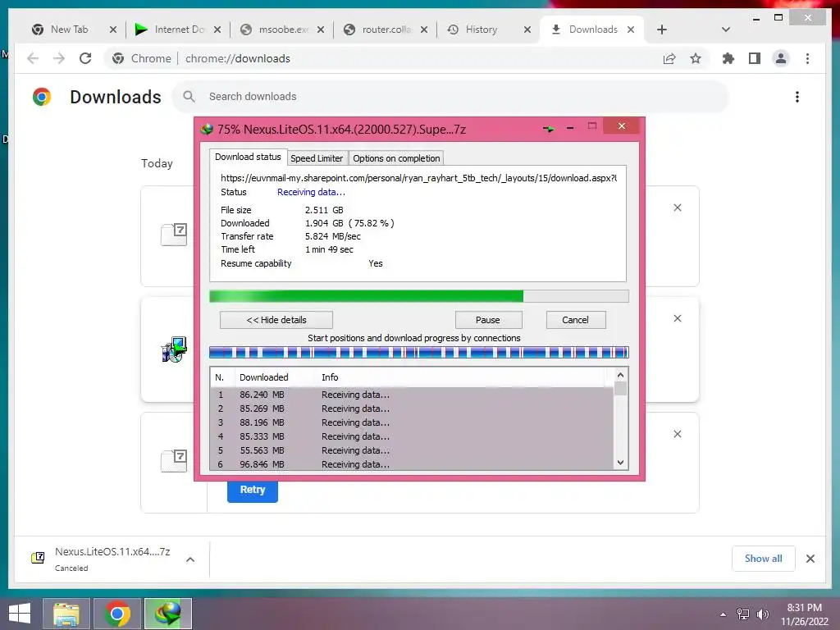The height and width of the screenshot is (630, 840).
Task: Click the connections list scroll down arrow
Action: coord(620,463)
